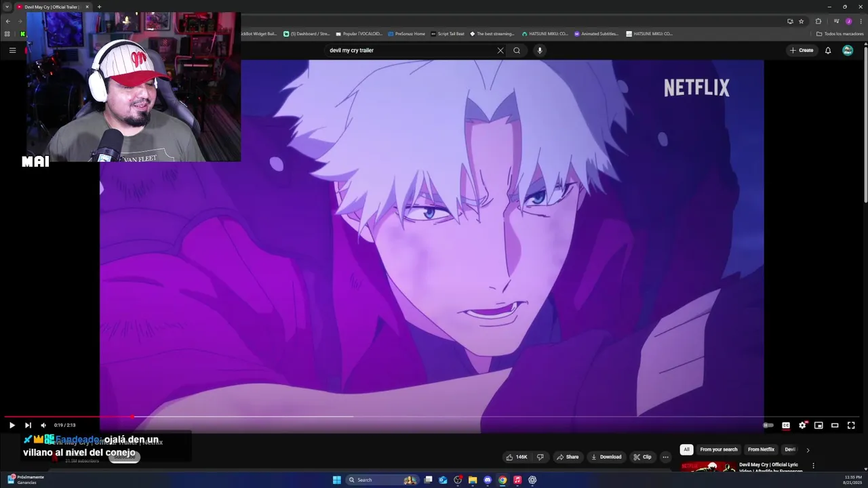Open the taskbar clock and date
Image resolution: width=868 pixels, height=488 pixels.
point(852,480)
